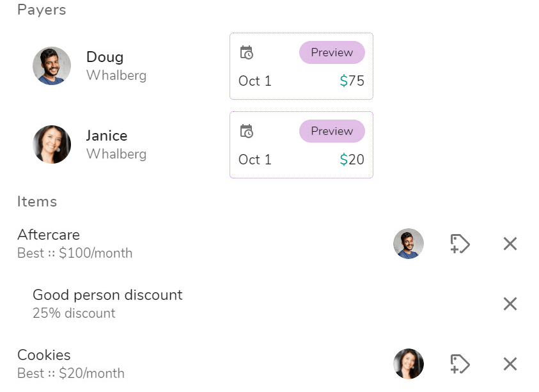Select Doug Whalberg's profile photo in Payers
This screenshot has height=392, width=539.
pos(52,66)
